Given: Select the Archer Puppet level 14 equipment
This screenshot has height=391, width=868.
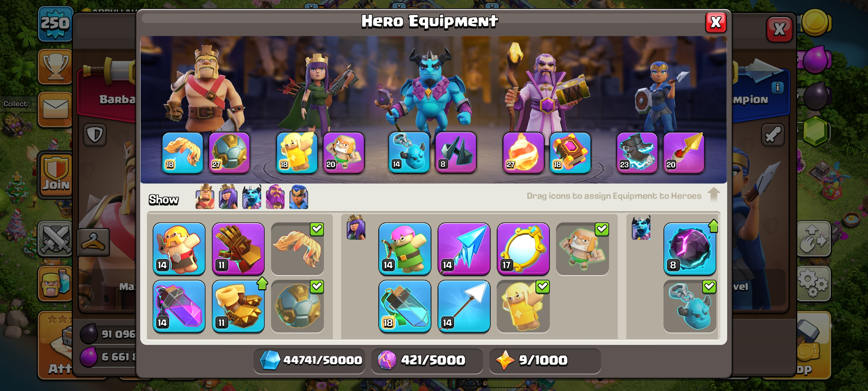Looking at the screenshot, I should coord(405,249).
